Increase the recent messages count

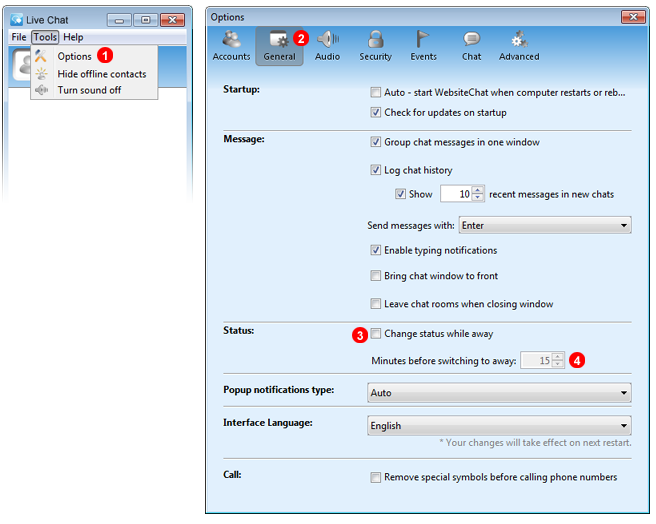click(x=478, y=190)
